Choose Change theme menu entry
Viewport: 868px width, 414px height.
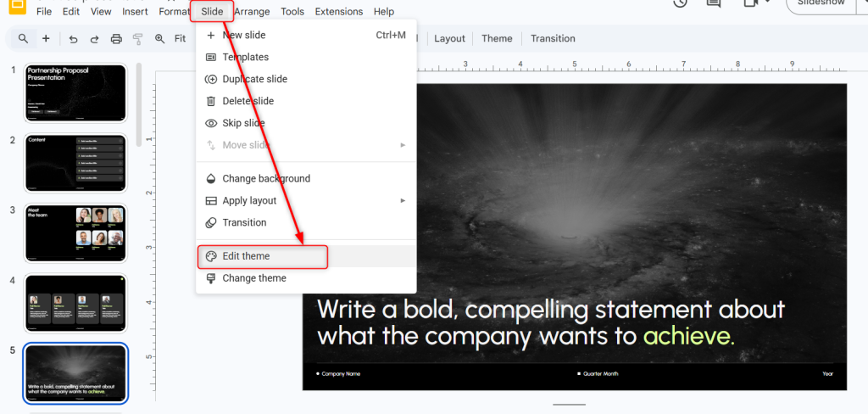[x=306, y=278]
